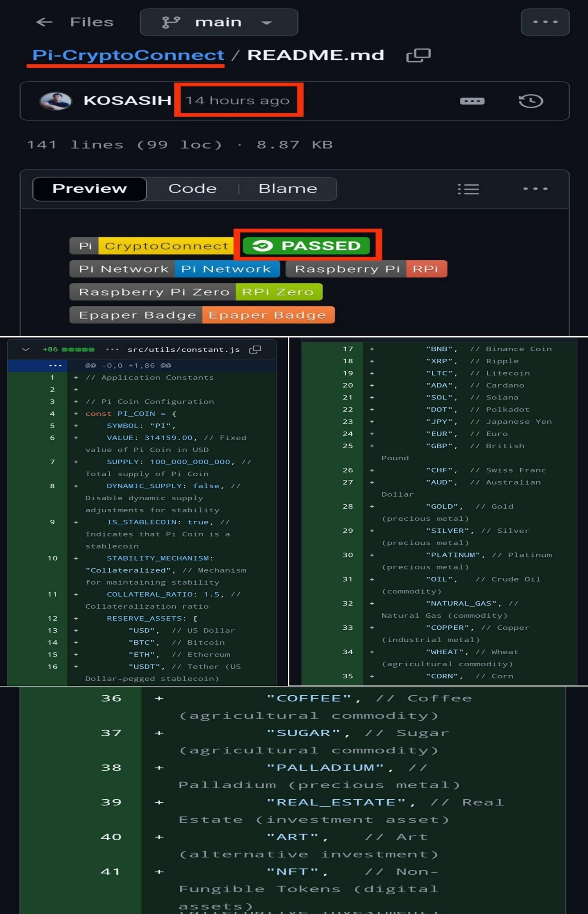Expand the commit message ellipsis
Image resolution: width=588 pixels, height=914 pixels.
point(472,101)
